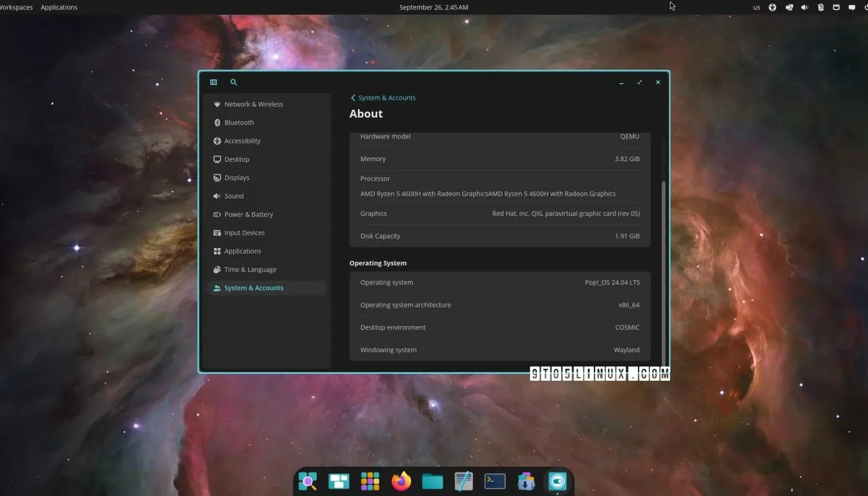Open Bluetooth settings page
Image resolution: width=868 pixels, height=496 pixels.
(x=239, y=123)
